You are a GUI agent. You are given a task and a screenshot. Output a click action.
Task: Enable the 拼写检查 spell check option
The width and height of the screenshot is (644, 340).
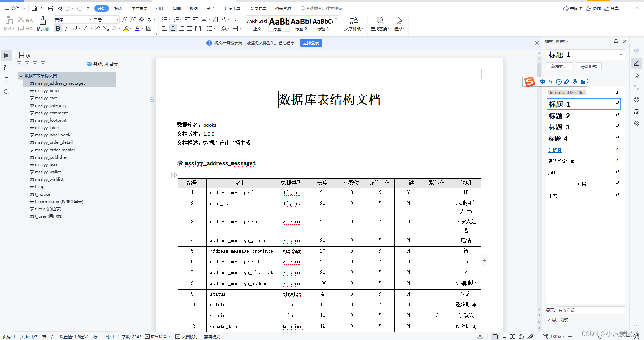[x=157, y=337]
